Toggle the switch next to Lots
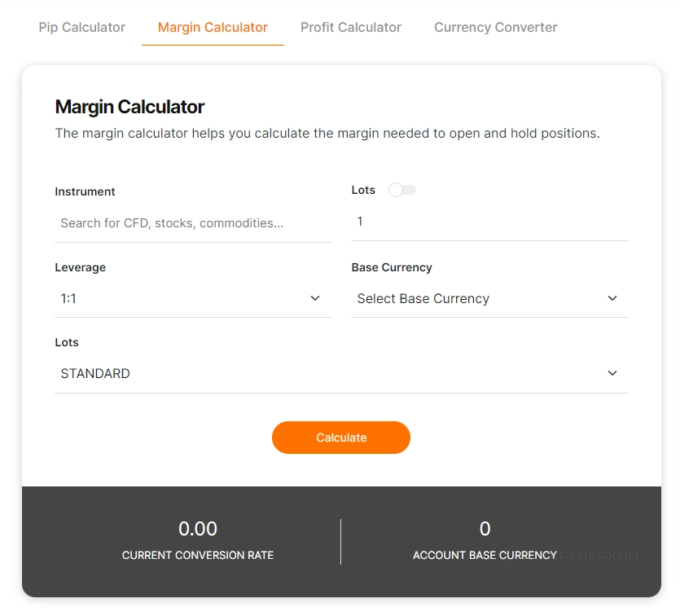The width and height of the screenshot is (680, 616). coord(402,190)
